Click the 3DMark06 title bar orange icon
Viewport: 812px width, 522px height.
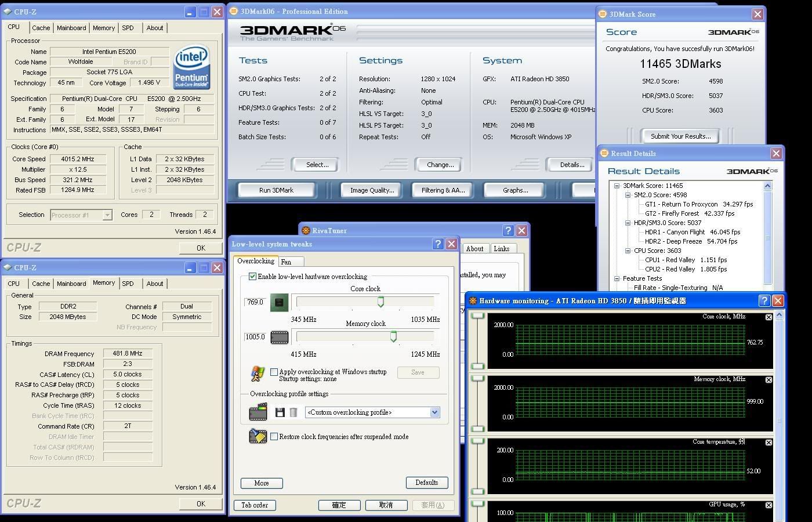(x=233, y=11)
